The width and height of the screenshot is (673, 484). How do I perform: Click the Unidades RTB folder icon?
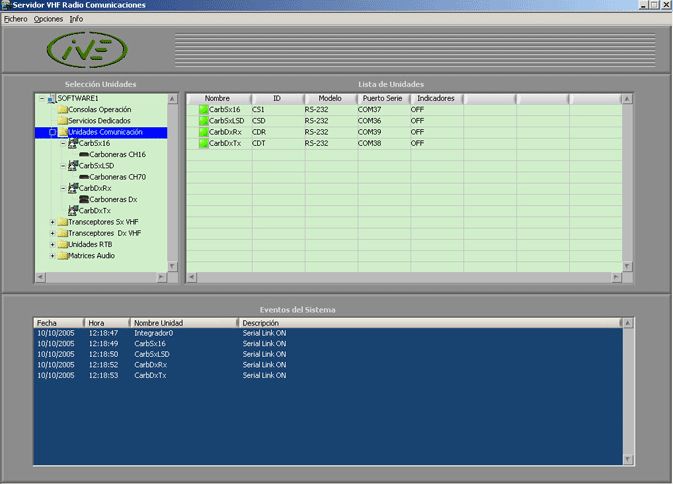point(63,244)
